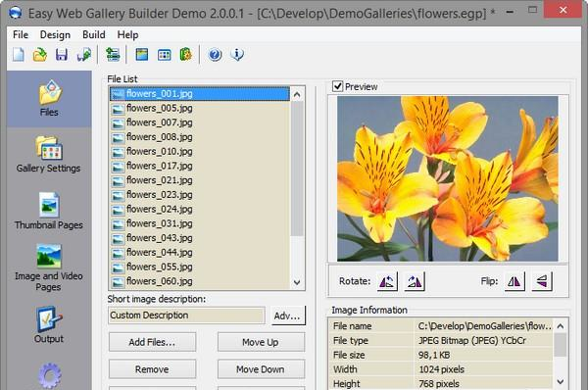Rotate image counter-clockwise

(x=387, y=281)
